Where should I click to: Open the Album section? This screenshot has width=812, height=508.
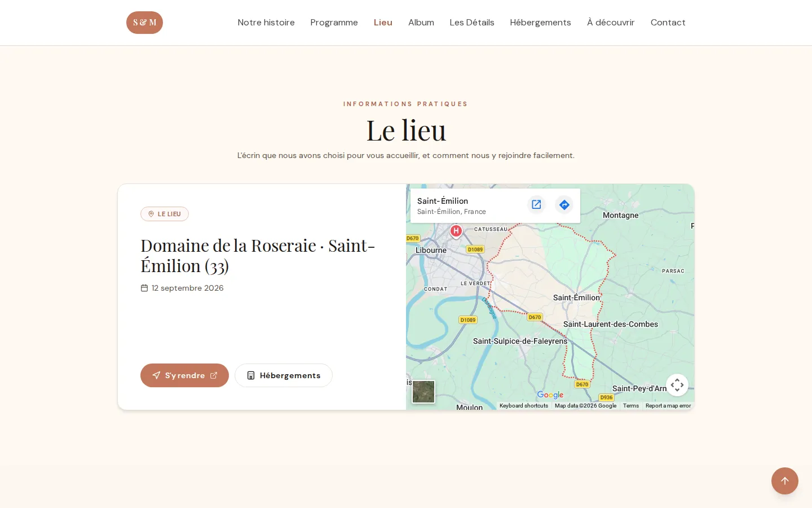tap(421, 23)
